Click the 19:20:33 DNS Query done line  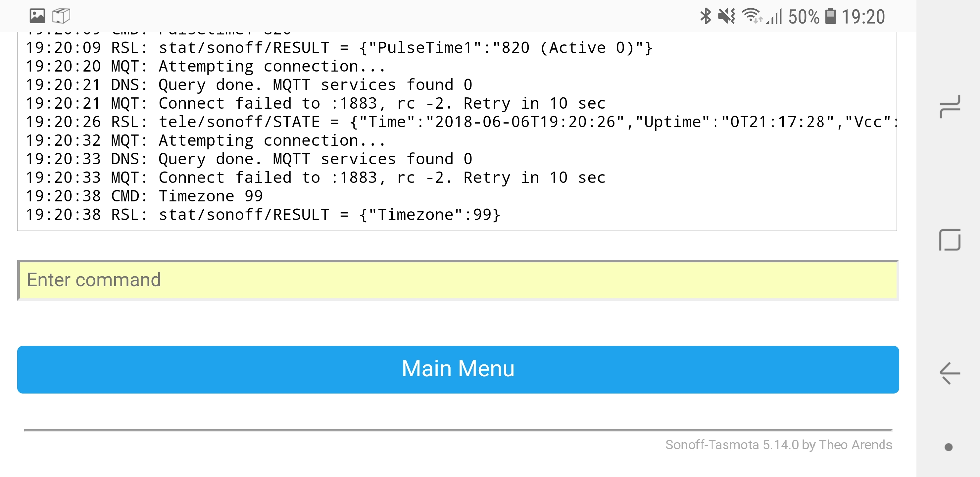click(x=249, y=159)
